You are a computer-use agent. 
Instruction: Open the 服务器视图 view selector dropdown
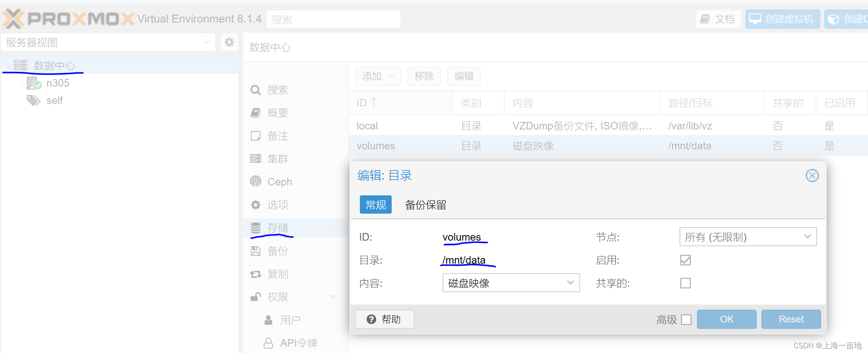(x=108, y=42)
